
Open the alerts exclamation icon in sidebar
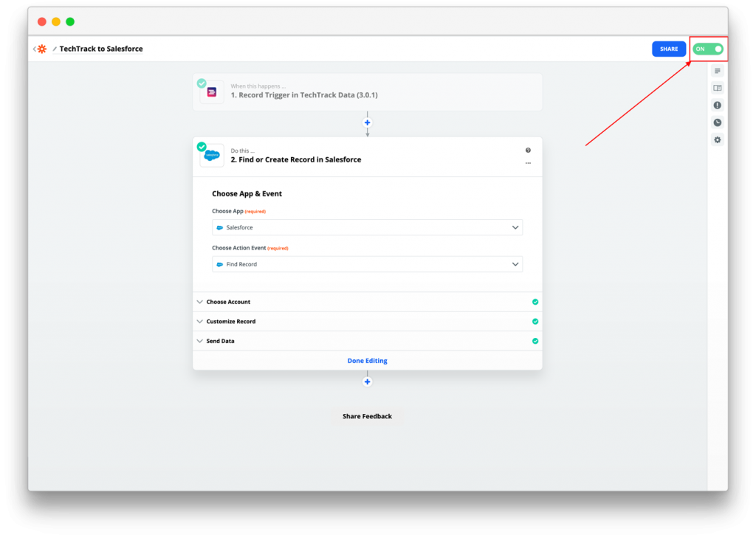718,105
